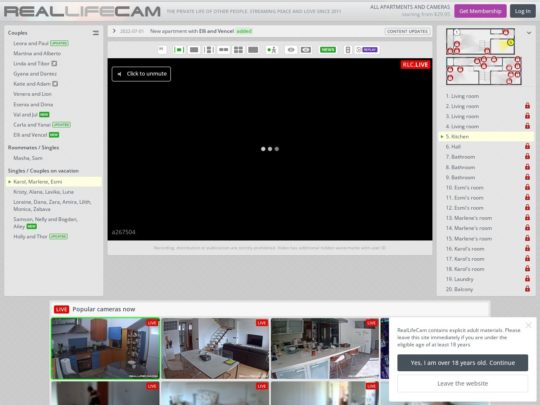The width and height of the screenshot is (540, 405).
Task: Click the quote icon in player toolbar
Action: point(161,50)
